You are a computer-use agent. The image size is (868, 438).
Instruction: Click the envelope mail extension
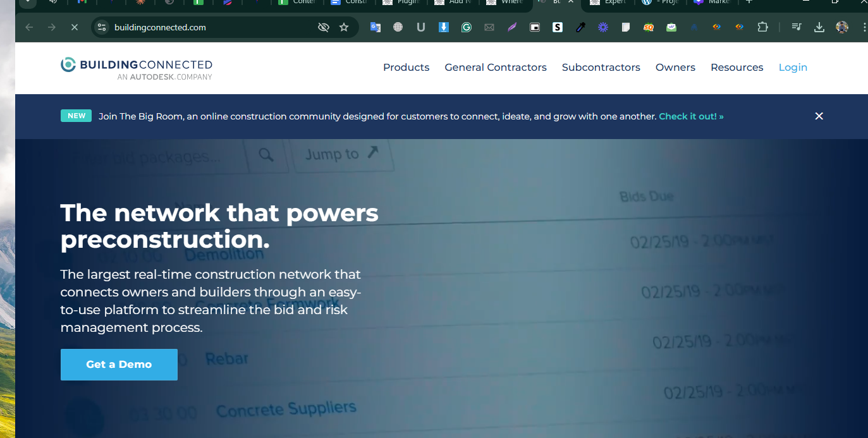tap(489, 27)
